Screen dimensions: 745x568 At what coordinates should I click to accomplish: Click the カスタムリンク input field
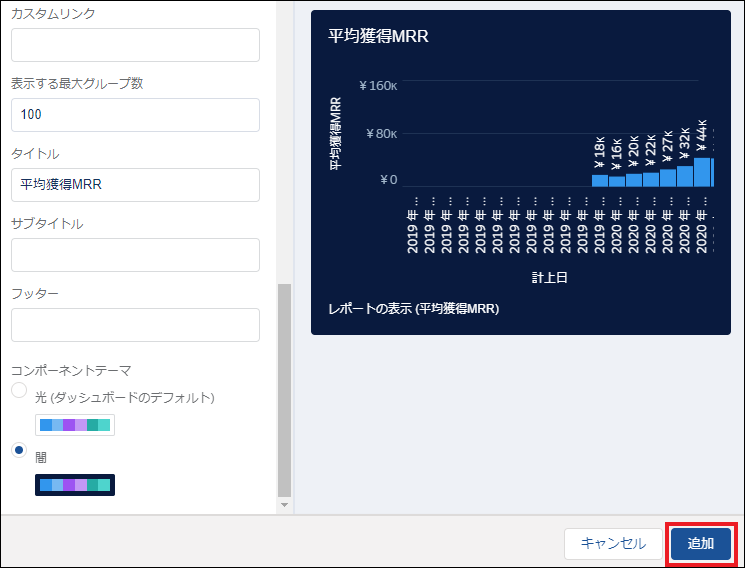pyautogui.click(x=135, y=45)
